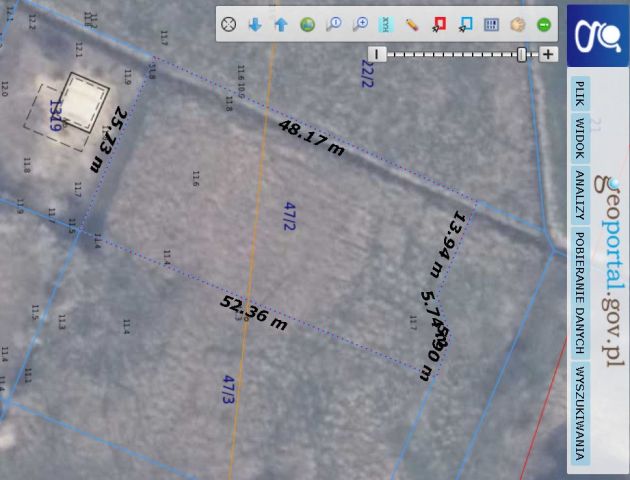Click the crossed-circle icon in toolbar
Screen dimensions: 630x480
[x=229, y=24]
